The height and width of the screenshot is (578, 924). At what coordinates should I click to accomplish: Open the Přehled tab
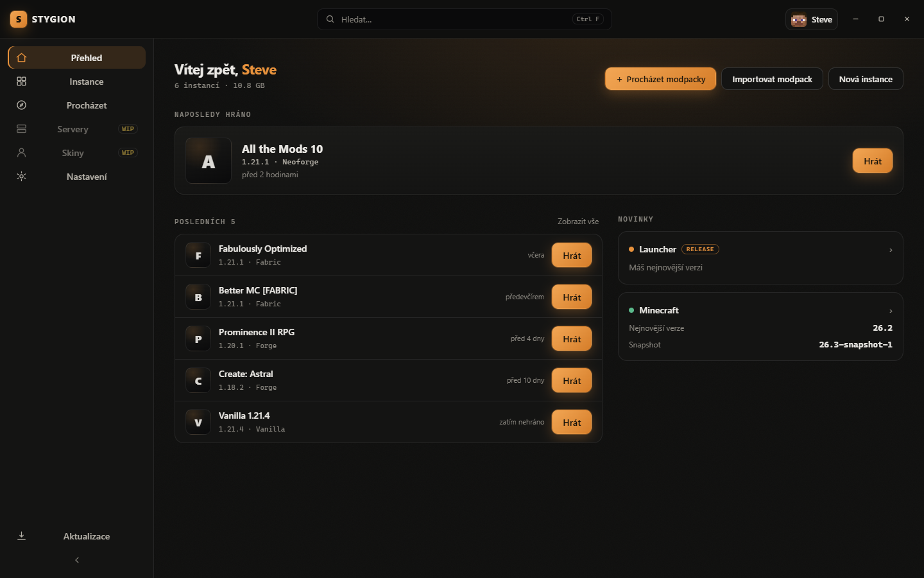click(77, 58)
